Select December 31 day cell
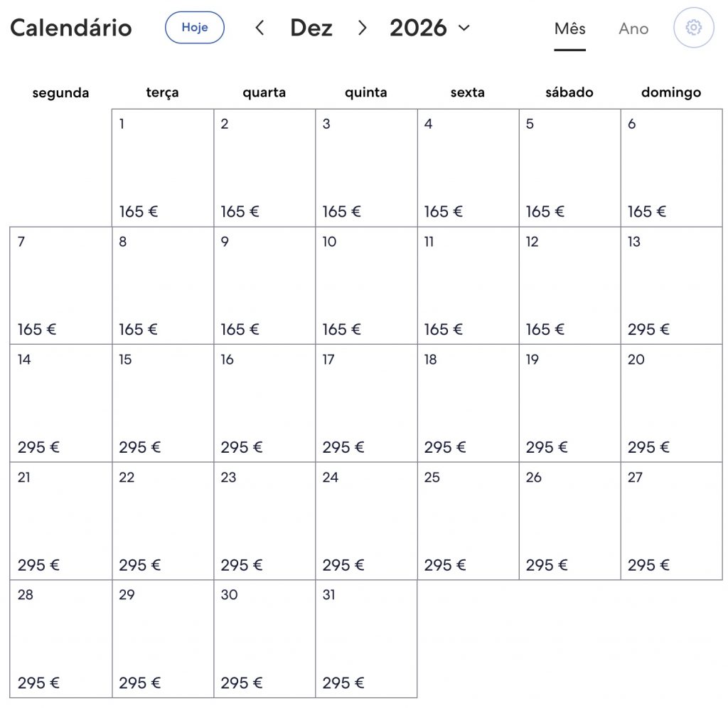The height and width of the screenshot is (708, 728). (366, 638)
